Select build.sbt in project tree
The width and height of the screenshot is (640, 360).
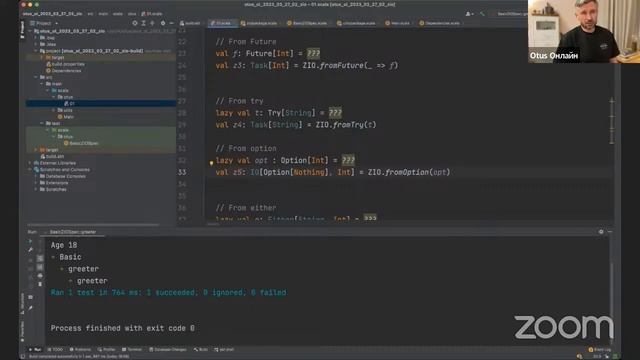click(x=52, y=156)
